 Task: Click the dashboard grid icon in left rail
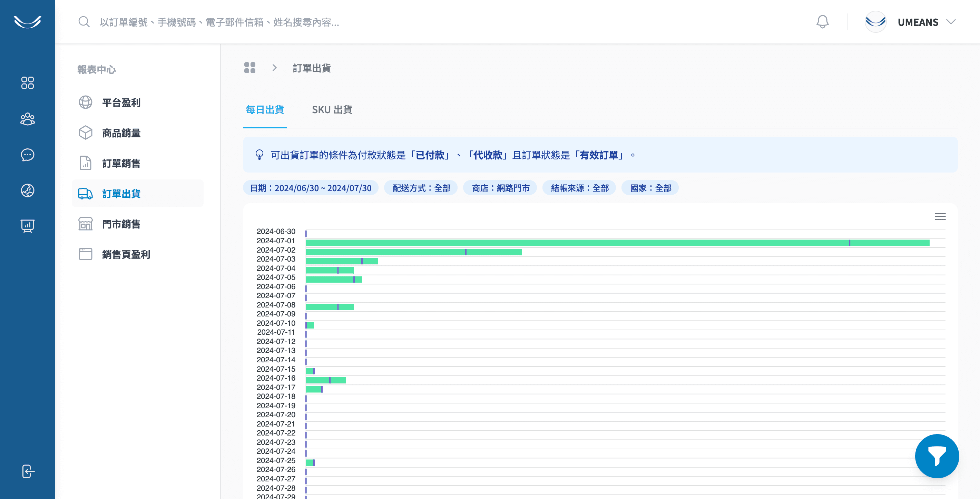pyautogui.click(x=27, y=82)
